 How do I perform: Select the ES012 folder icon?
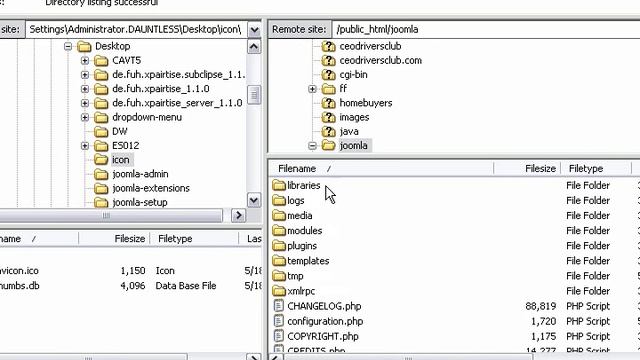click(101, 146)
